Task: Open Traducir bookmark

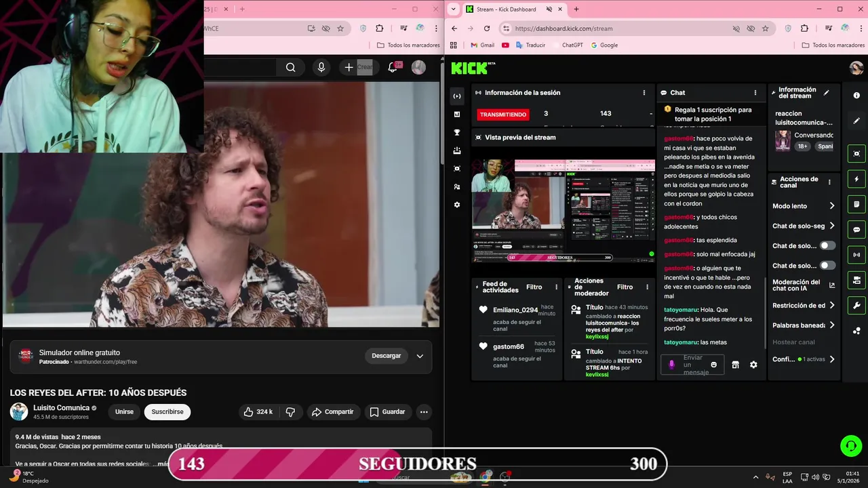Action: click(x=530, y=45)
